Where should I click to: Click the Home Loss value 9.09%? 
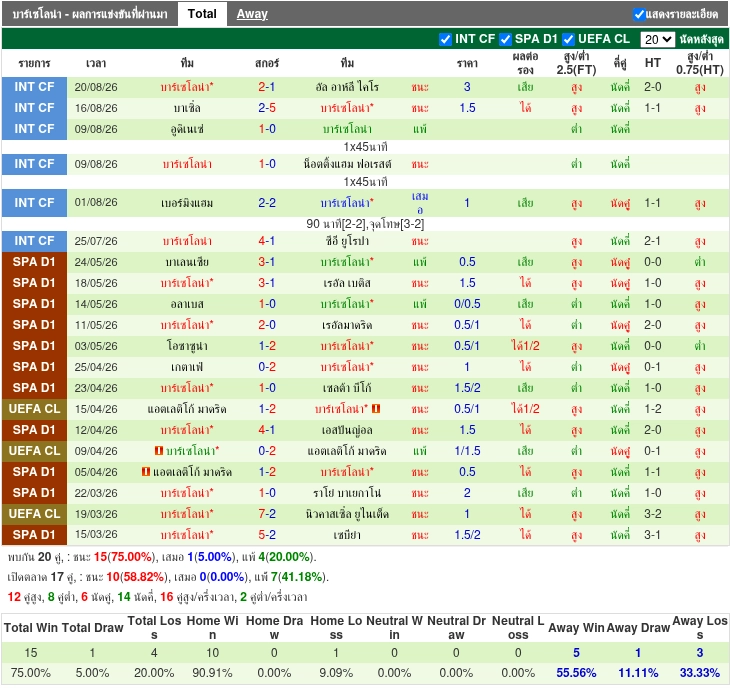click(336, 673)
